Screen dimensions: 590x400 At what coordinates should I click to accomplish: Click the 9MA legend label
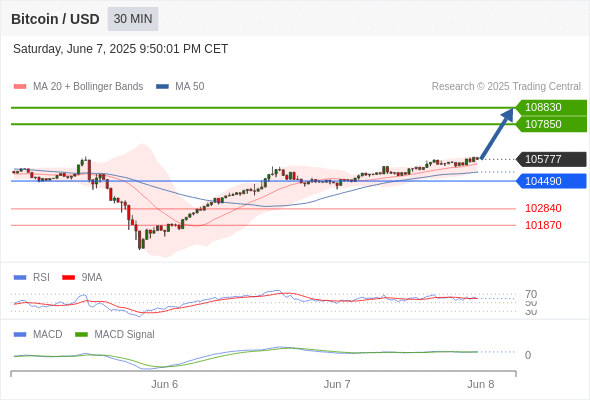coord(92,278)
